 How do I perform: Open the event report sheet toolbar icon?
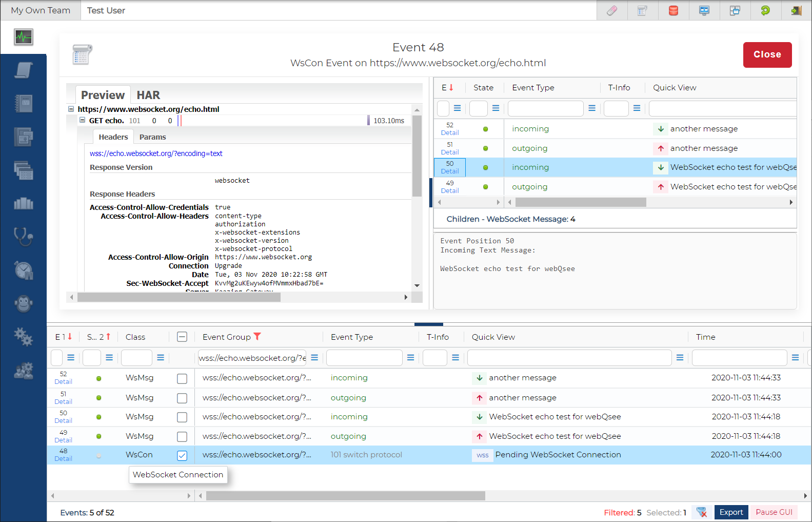(642, 10)
